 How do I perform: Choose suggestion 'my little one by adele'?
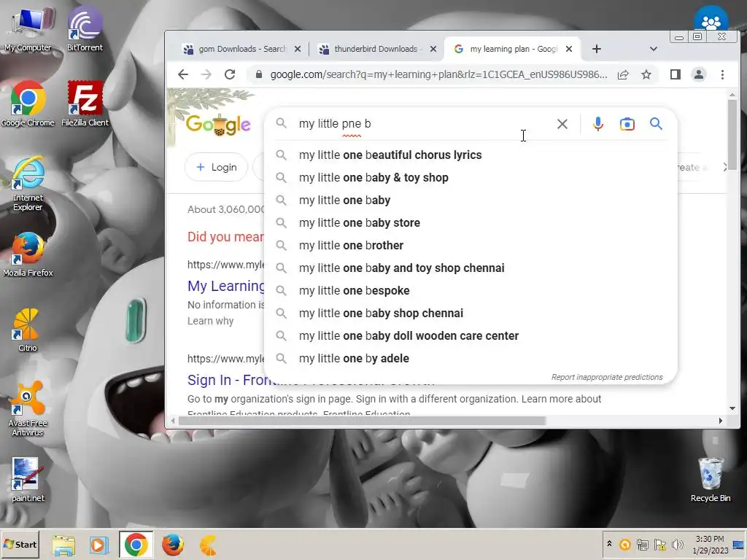[x=471, y=359]
